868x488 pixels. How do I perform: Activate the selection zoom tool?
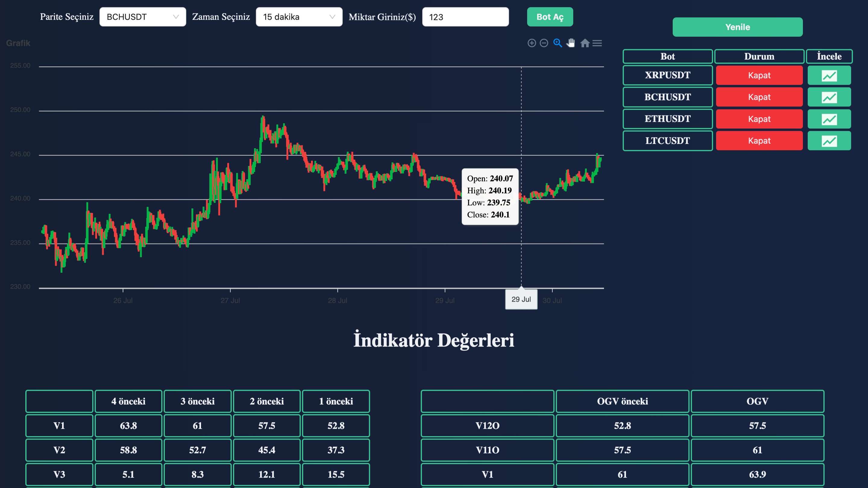(557, 43)
